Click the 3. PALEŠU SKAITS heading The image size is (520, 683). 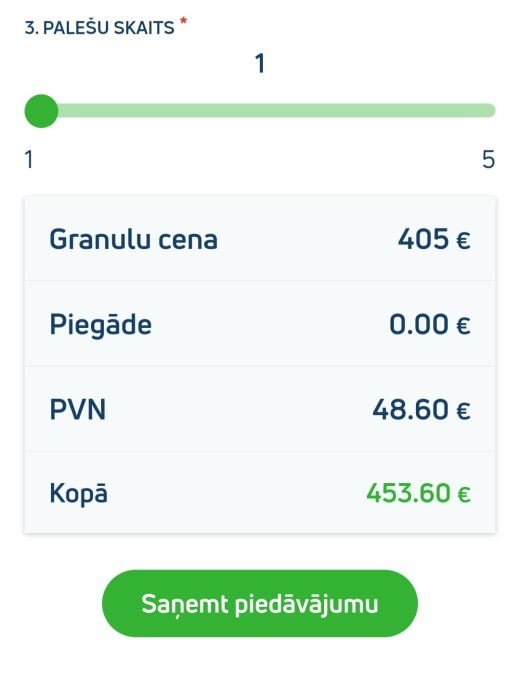100,28
